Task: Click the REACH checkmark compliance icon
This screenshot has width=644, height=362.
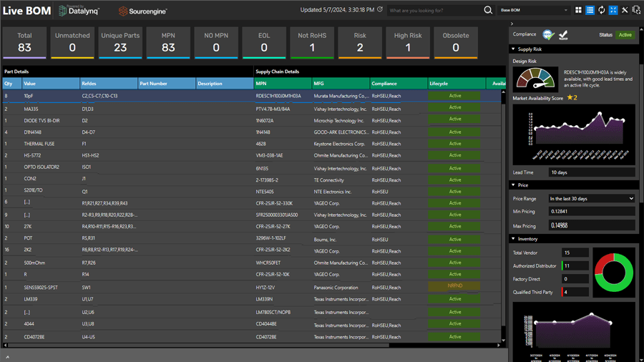Action: 563,35
